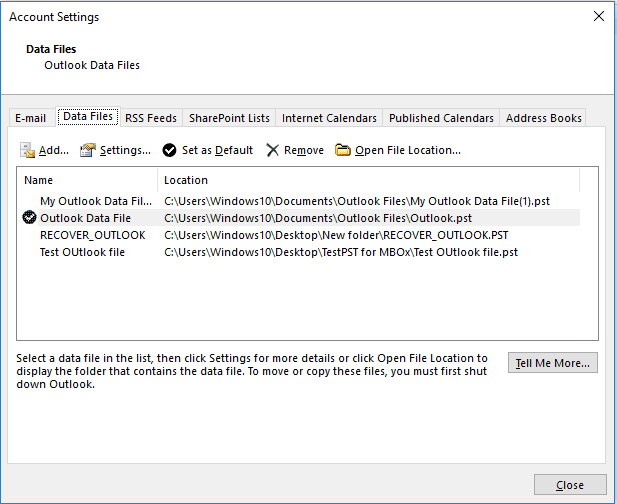Click path ending RECOVER_OUTLOOK.PST
This screenshot has width=617, height=504.
point(336,235)
